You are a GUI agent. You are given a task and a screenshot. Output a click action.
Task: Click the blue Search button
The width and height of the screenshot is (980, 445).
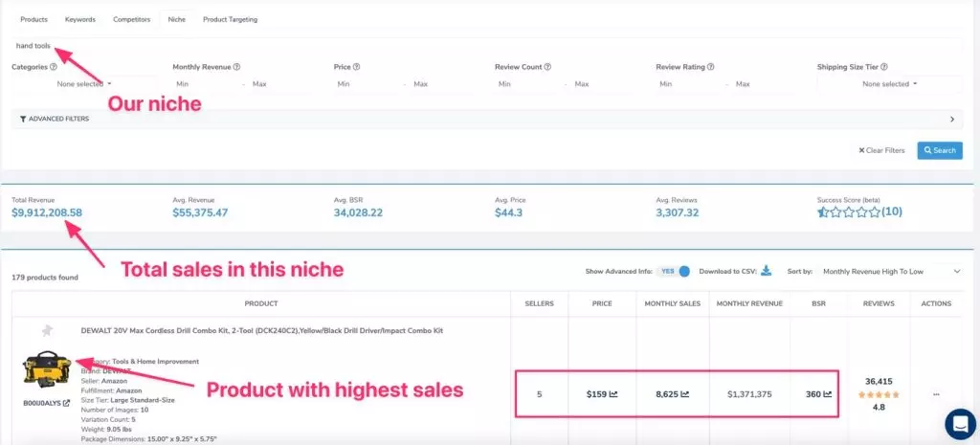tap(940, 150)
